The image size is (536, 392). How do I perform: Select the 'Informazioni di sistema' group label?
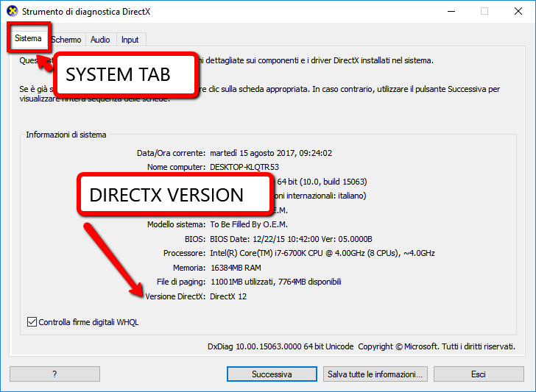[x=66, y=135]
